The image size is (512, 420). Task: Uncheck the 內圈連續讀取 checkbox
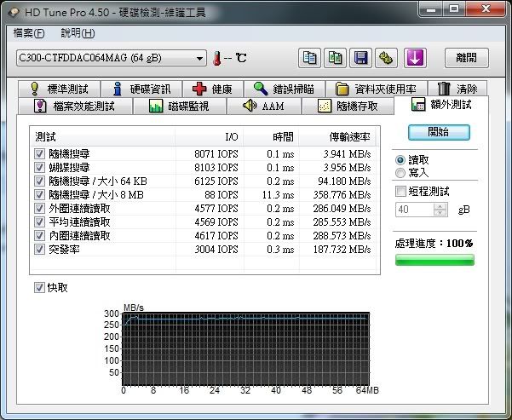39,235
